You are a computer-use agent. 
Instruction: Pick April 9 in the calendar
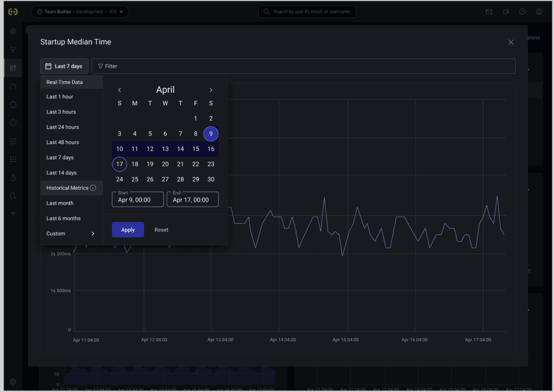211,134
